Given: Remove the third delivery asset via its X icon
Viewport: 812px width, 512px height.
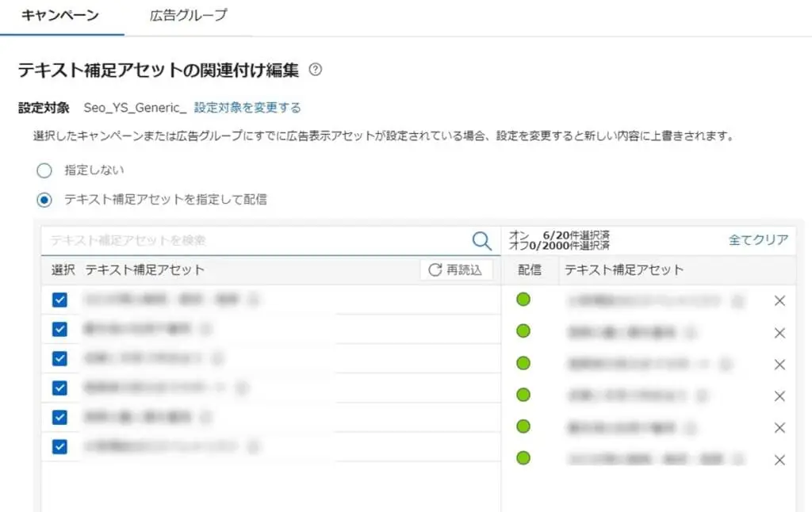Looking at the screenshot, I should (779, 364).
